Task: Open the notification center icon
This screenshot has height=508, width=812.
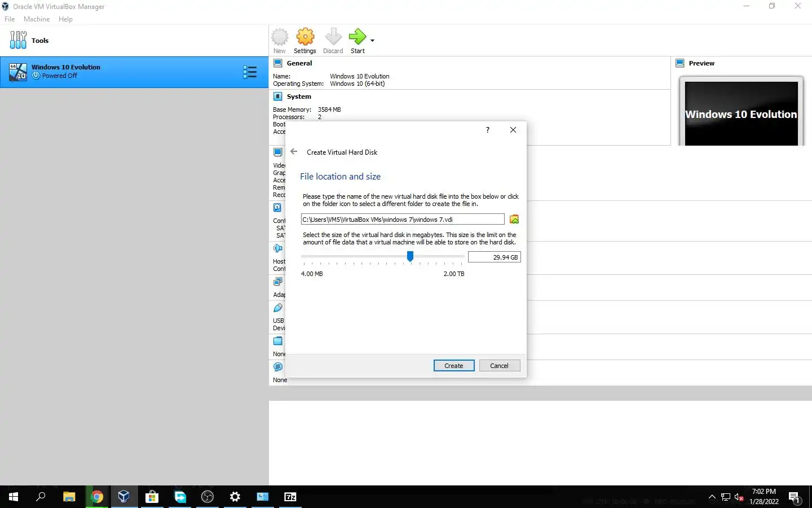Action: click(x=795, y=497)
